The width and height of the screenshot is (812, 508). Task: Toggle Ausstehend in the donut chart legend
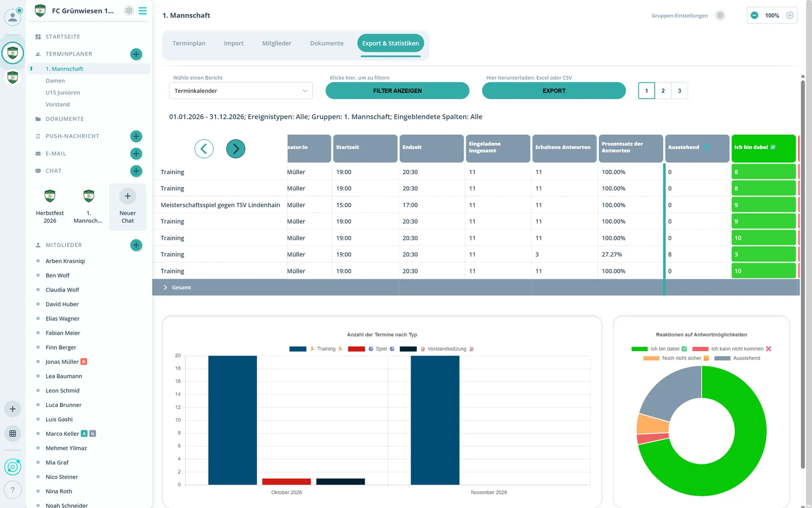click(x=737, y=358)
